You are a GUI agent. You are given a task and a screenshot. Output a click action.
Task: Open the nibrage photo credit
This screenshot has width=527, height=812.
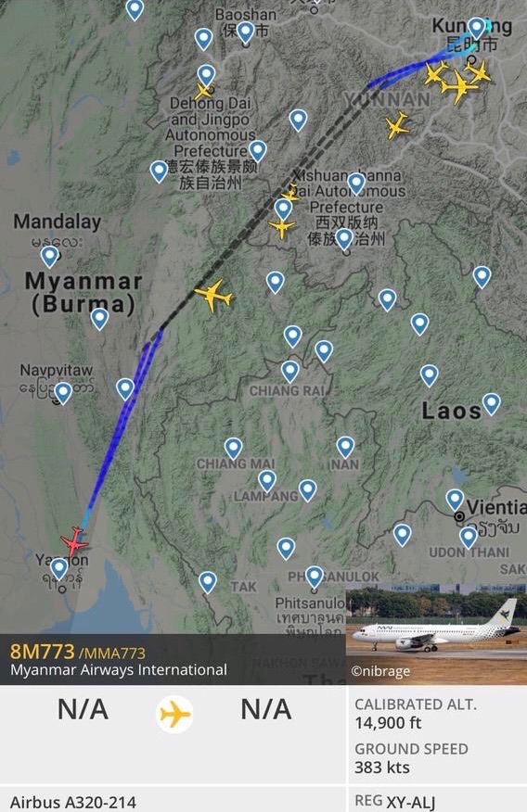coord(380,671)
